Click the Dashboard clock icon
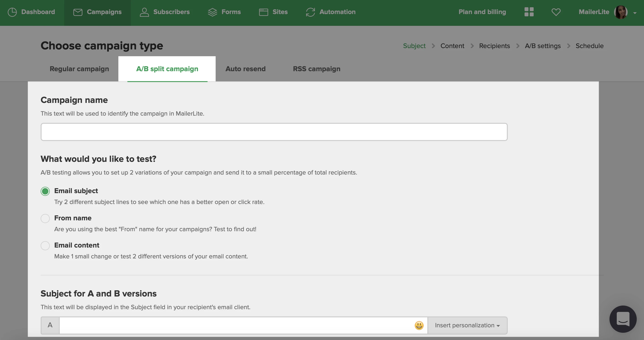This screenshot has width=644, height=340. tap(12, 12)
